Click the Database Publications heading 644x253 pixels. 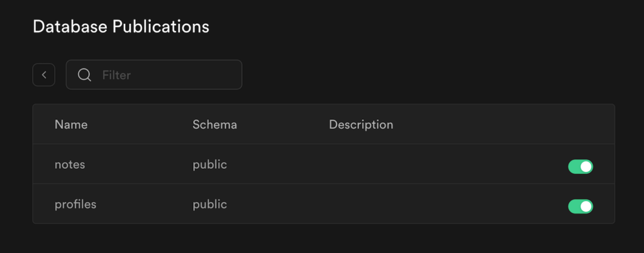click(121, 26)
